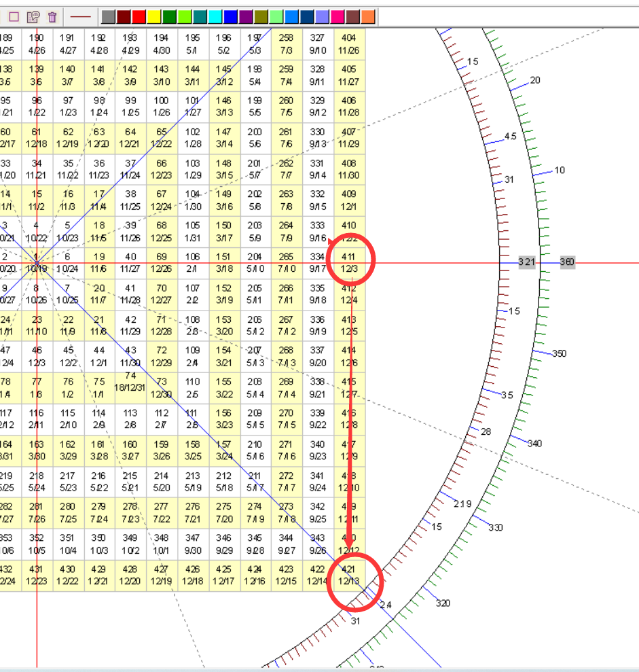Screen dimensions: 639x672
Task: Click cell 162 dated 3/29
Action: pyautogui.click(x=68, y=450)
